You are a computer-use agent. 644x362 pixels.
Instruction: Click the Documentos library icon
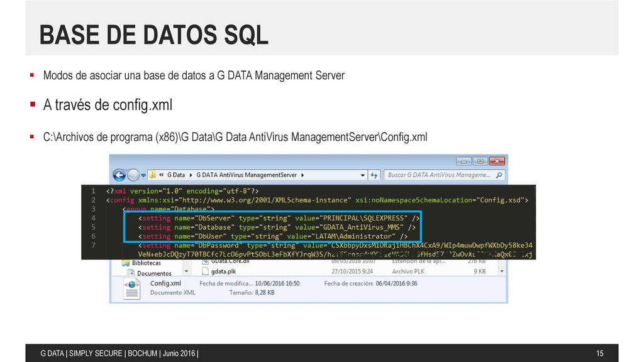131,273
